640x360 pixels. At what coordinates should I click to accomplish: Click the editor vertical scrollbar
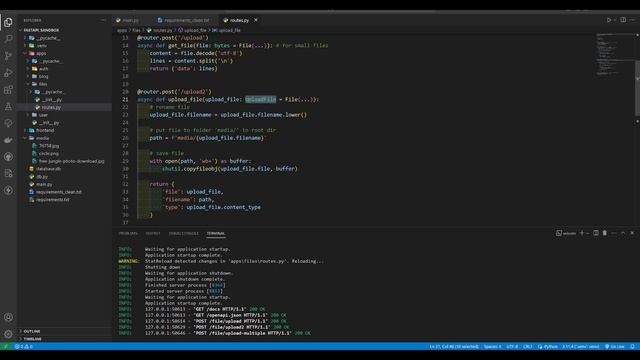[x=637, y=88]
